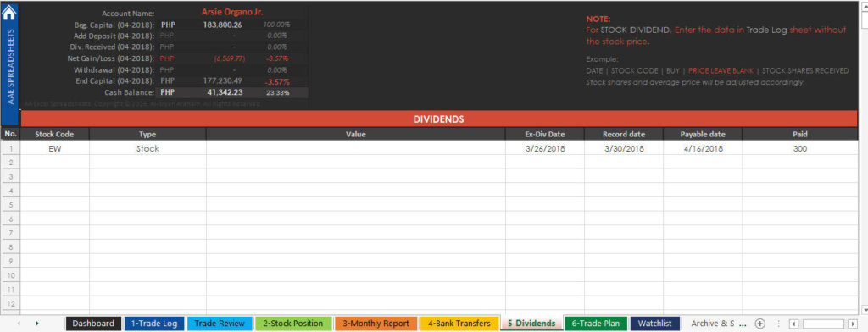Open the Archive & S sheet tab
The image size is (868, 332).
coord(712,324)
